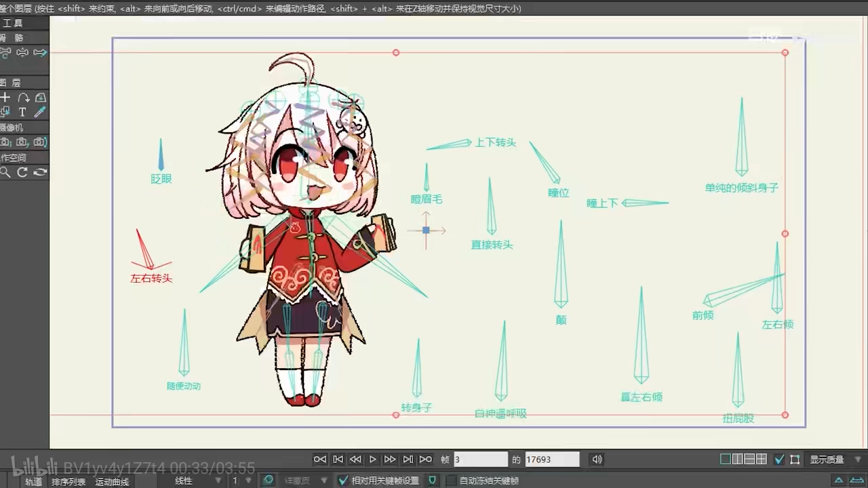Select the second camera tool
Image resolution: width=868 pixels, height=488 pixels.
click(x=22, y=142)
